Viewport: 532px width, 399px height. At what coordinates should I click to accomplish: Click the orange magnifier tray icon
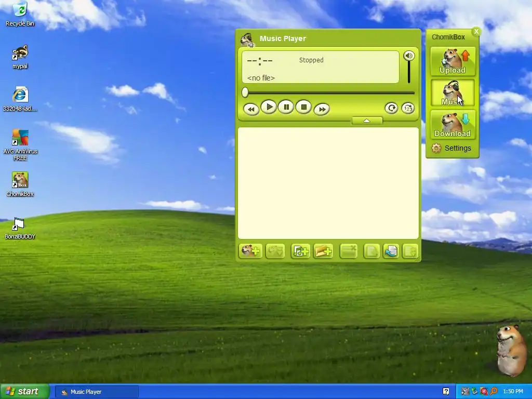click(494, 392)
